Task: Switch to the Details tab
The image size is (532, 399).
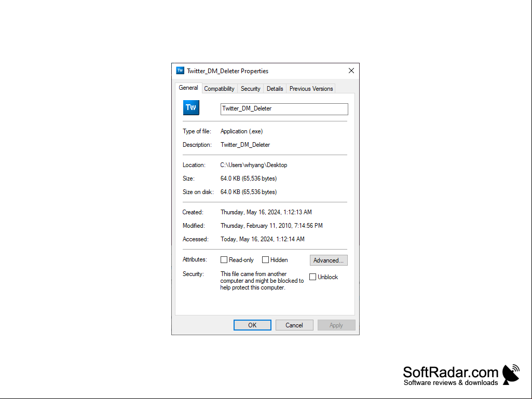Action: click(x=275, y=89)
